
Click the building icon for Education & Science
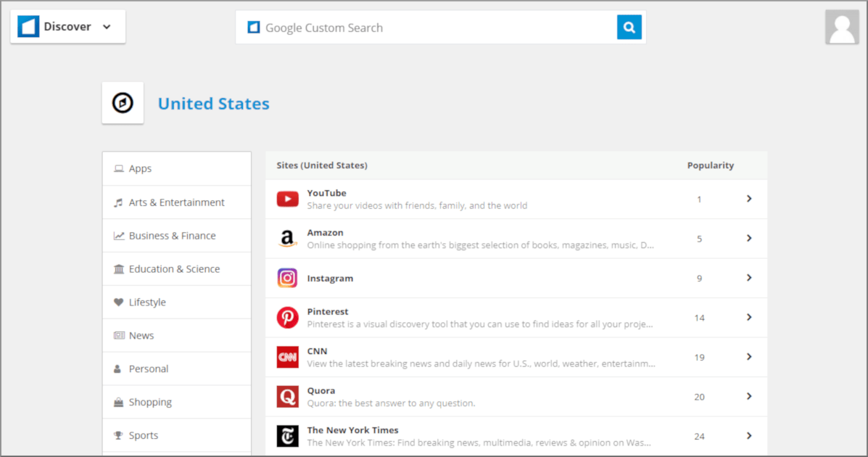[x=118, y=269]
